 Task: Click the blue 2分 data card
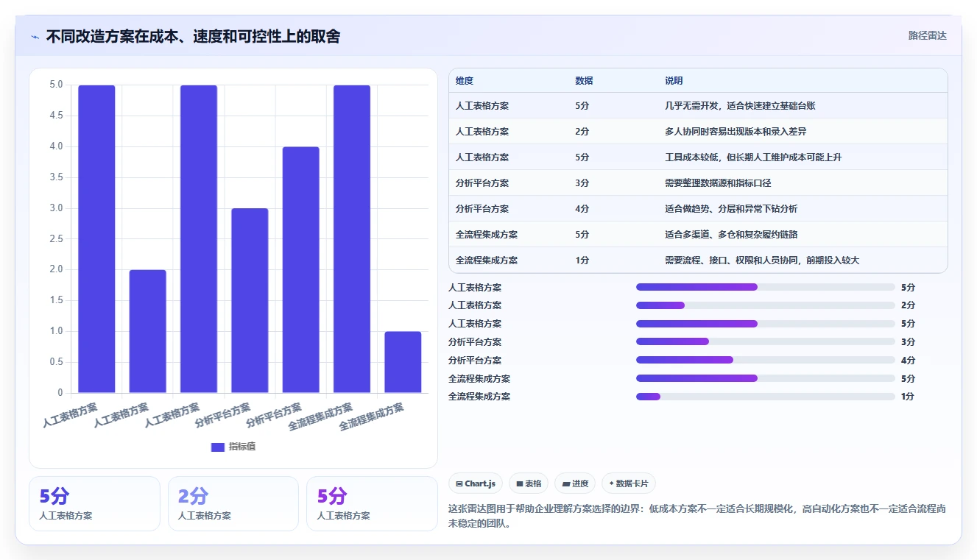(233, 503)
